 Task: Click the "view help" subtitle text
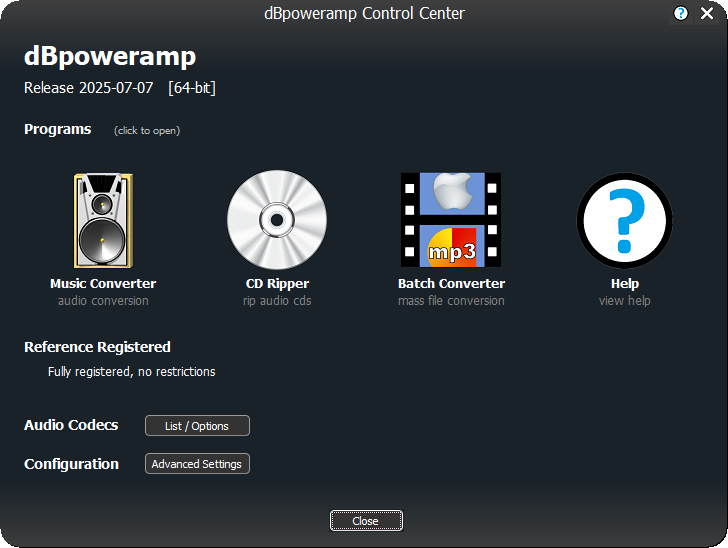624,301
